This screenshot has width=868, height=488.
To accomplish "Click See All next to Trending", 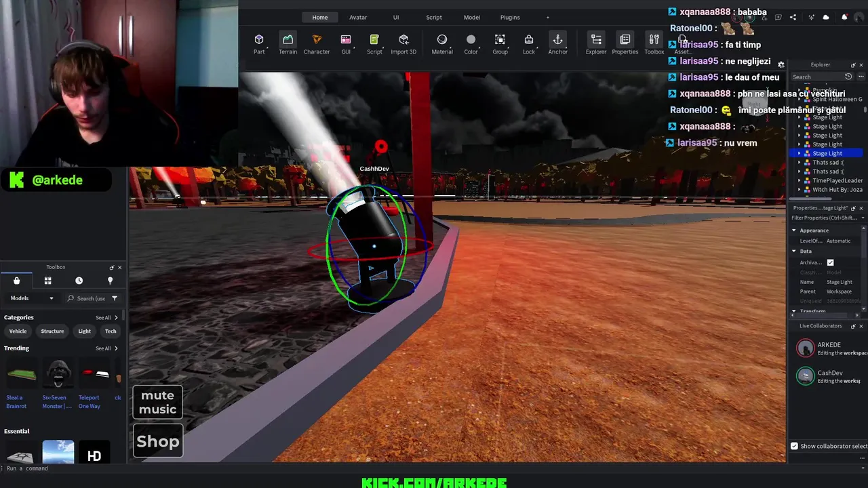I will coord(106,348).
